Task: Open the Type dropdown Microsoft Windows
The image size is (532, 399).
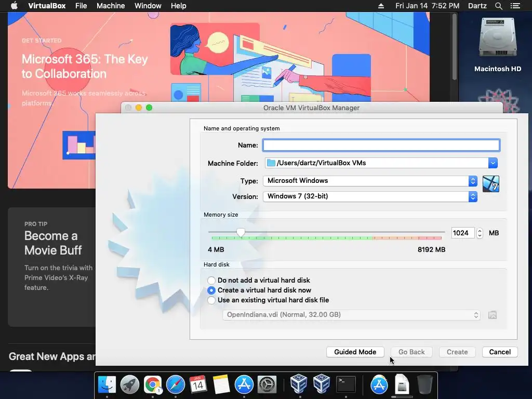Action: (370, 181)
